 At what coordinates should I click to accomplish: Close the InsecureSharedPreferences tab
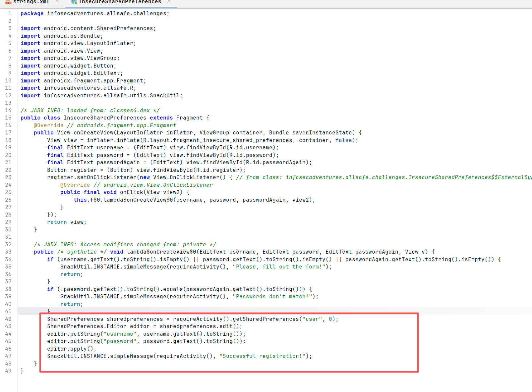[169, 2]
